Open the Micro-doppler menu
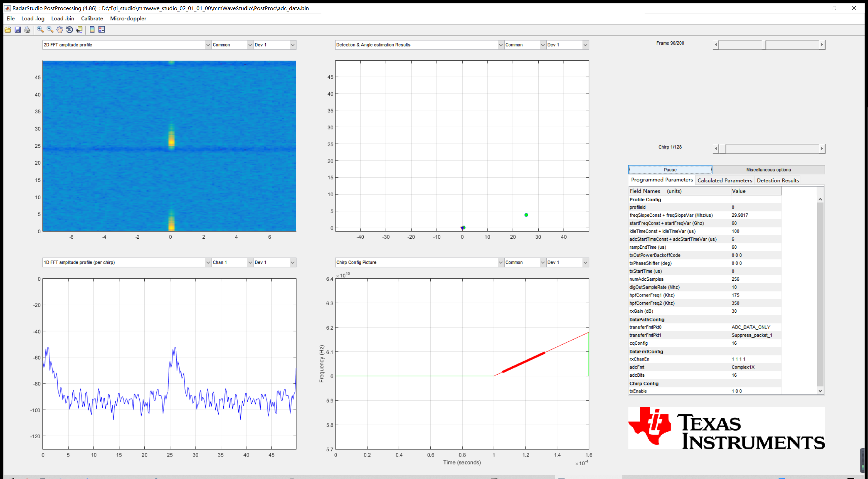 point(128,19)
